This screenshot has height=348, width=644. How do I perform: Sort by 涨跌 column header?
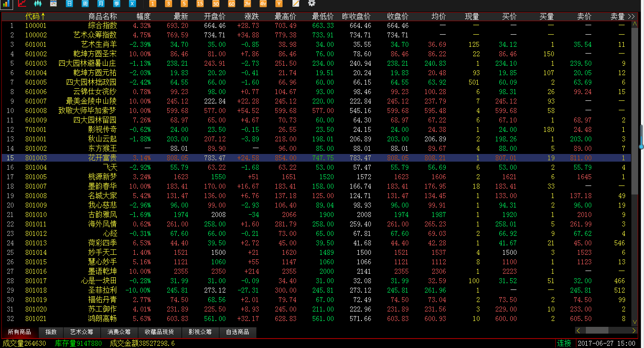coord(251,16)
